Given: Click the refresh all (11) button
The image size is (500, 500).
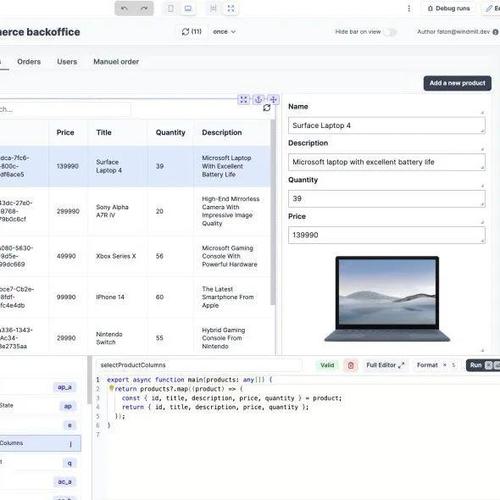Looking at the screenshot, I should [x=192, y=32].
